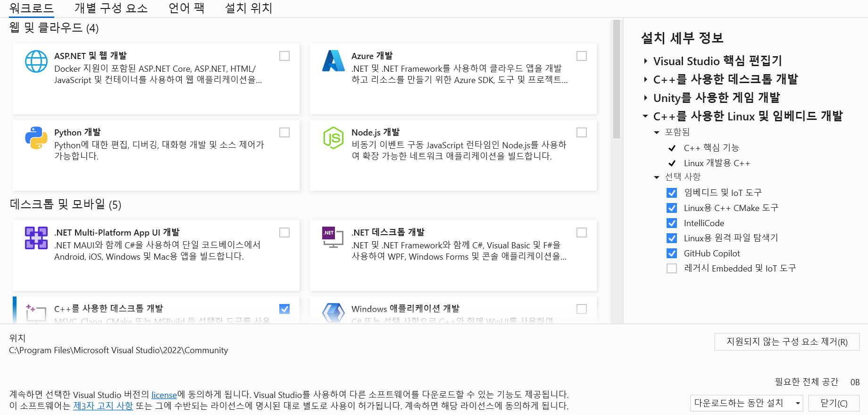Uncheck the GitHub Copilot option

tap(672, 253)
